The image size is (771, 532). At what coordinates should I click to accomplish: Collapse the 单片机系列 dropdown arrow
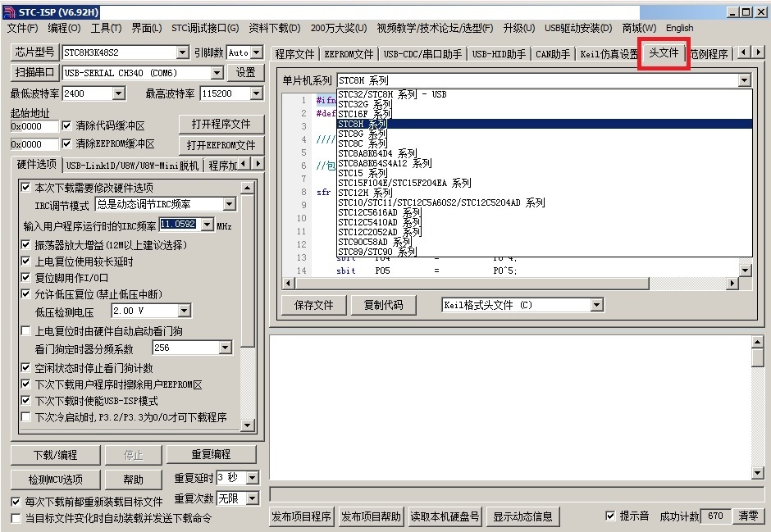click(x=745, y=80)
